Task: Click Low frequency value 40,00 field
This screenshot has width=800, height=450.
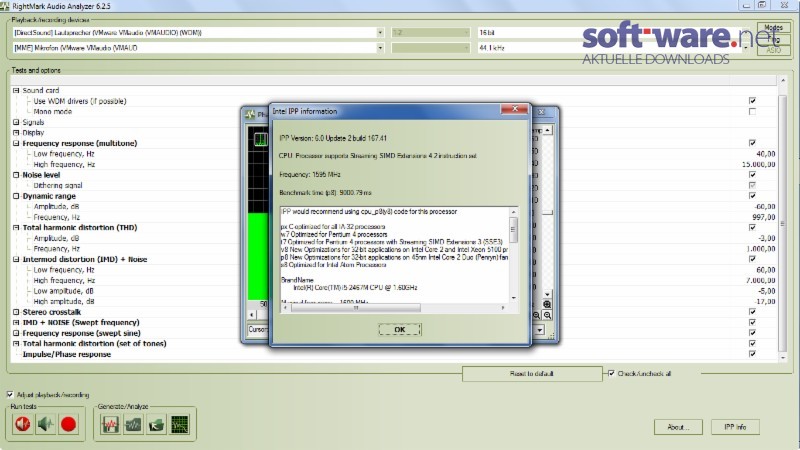Action: coord(766,154)
